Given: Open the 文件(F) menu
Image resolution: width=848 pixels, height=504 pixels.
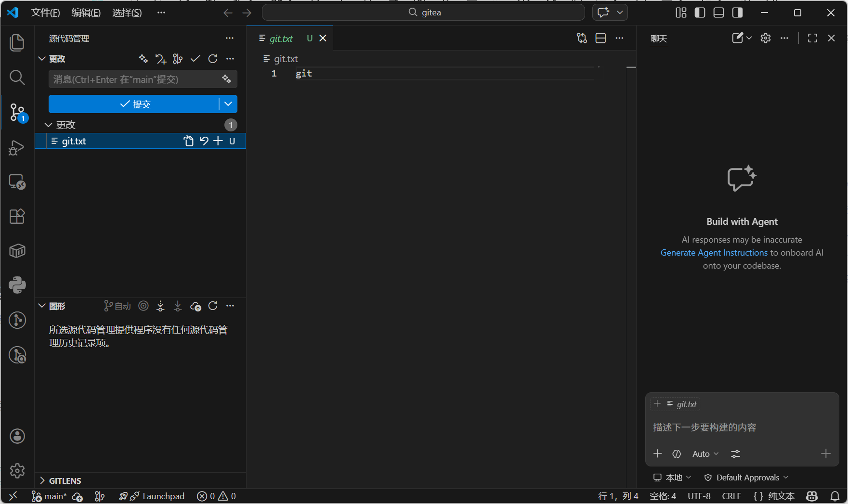Looking at the screenshot, I should click(45, 13).
